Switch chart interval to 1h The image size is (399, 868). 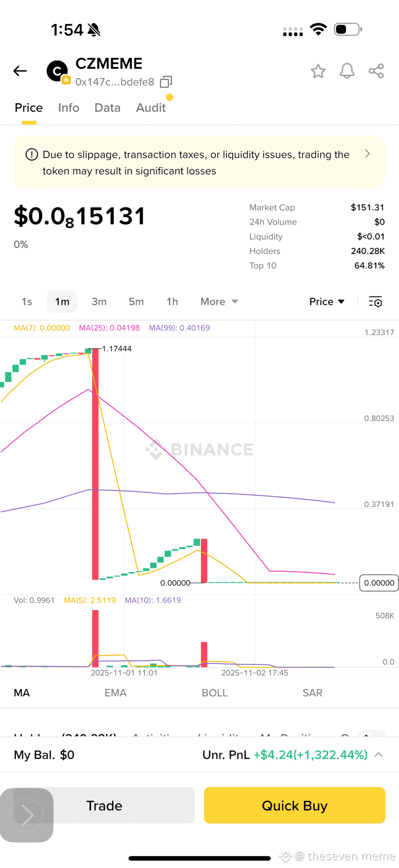[x=172, y=302]
